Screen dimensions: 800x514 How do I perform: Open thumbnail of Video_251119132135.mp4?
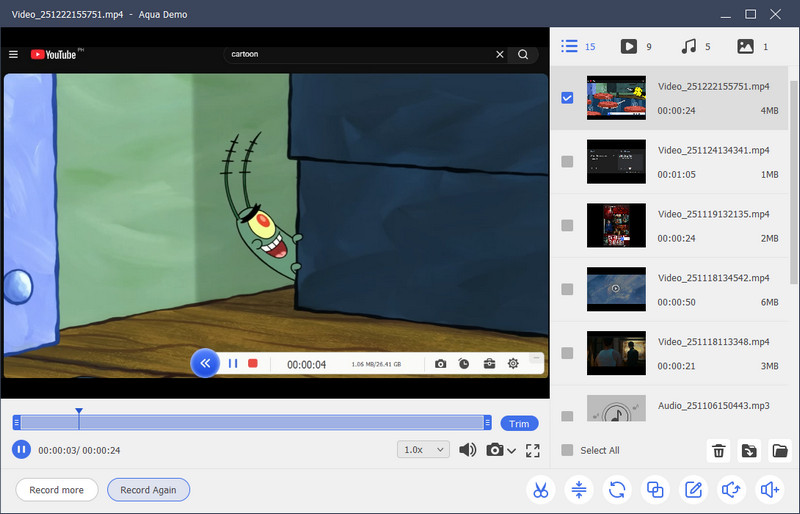tap(616, 225)
